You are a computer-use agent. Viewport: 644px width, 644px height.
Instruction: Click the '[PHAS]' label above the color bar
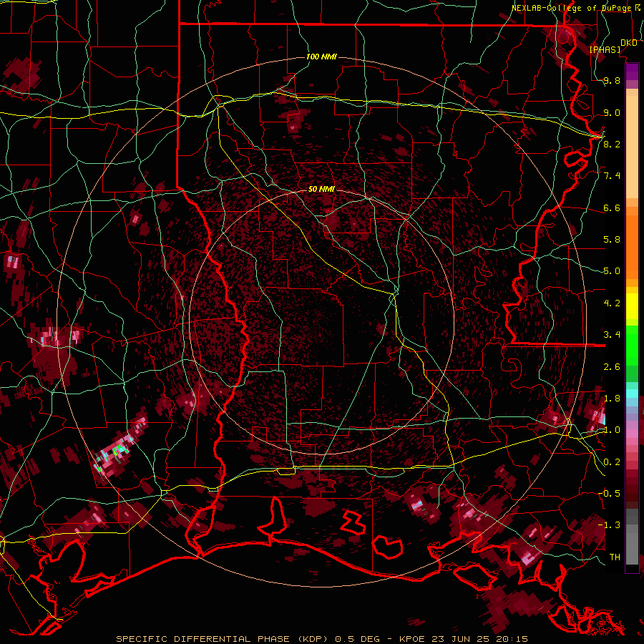click(605, 49)
